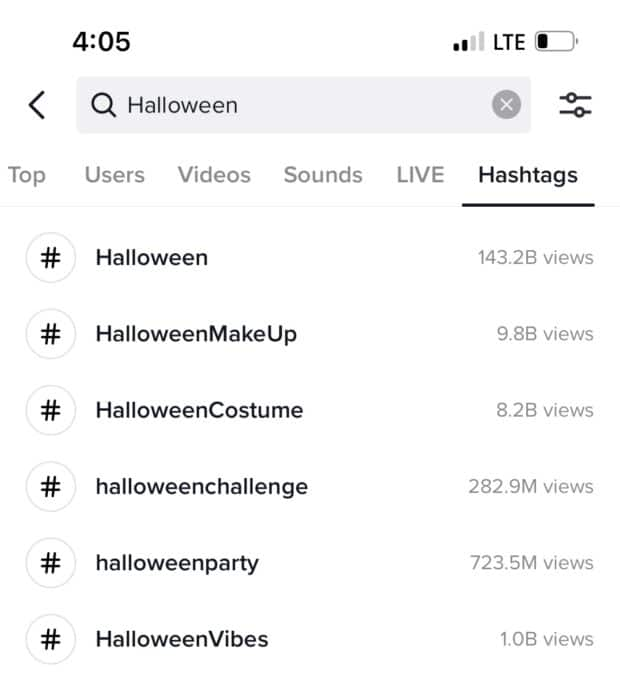621x677 pixels.
Task: Tap hash icon beside HalloweenVibes
Action: [51, 639]
